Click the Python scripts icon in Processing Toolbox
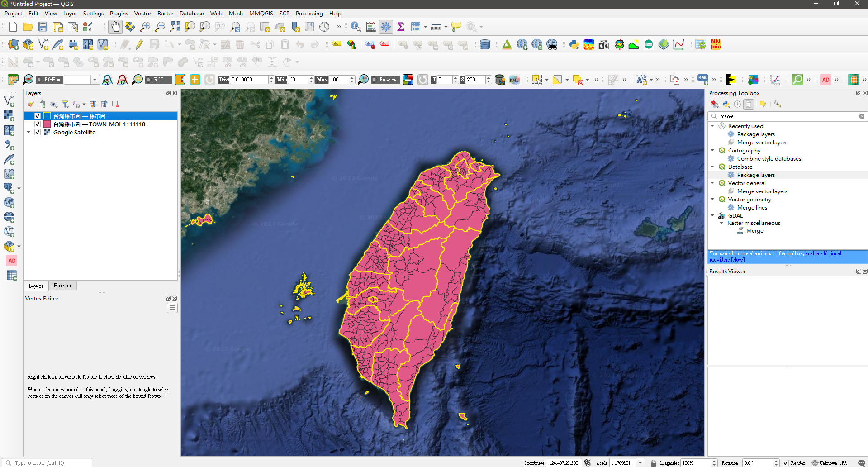This screenshot has width=868, height=467. (726, 104)
